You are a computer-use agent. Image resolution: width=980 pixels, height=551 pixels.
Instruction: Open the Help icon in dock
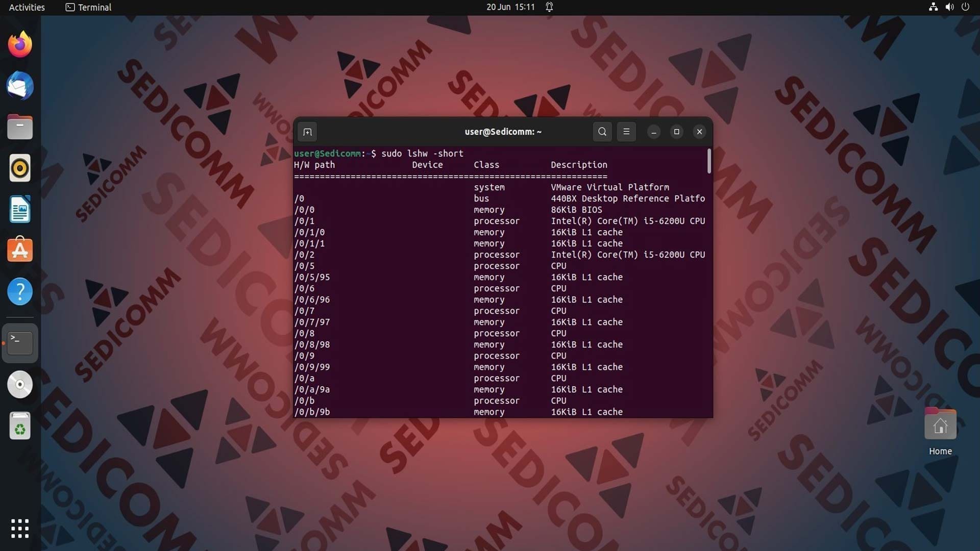[20, 291]
